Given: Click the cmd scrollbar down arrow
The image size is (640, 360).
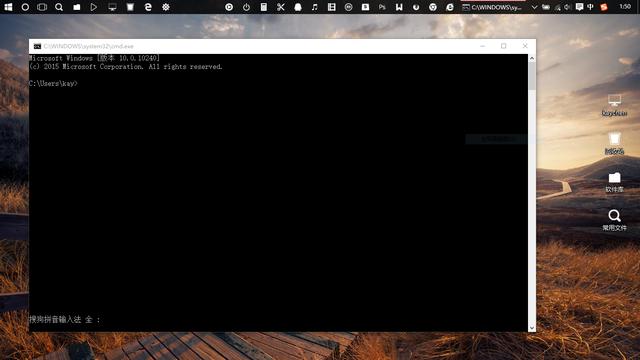Looking at the screenshot, I should click(532, 328).
